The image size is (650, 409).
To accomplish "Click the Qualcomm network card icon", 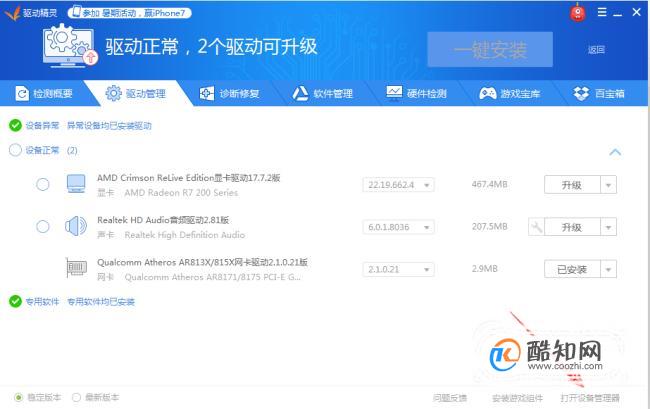I will point(77,268).
